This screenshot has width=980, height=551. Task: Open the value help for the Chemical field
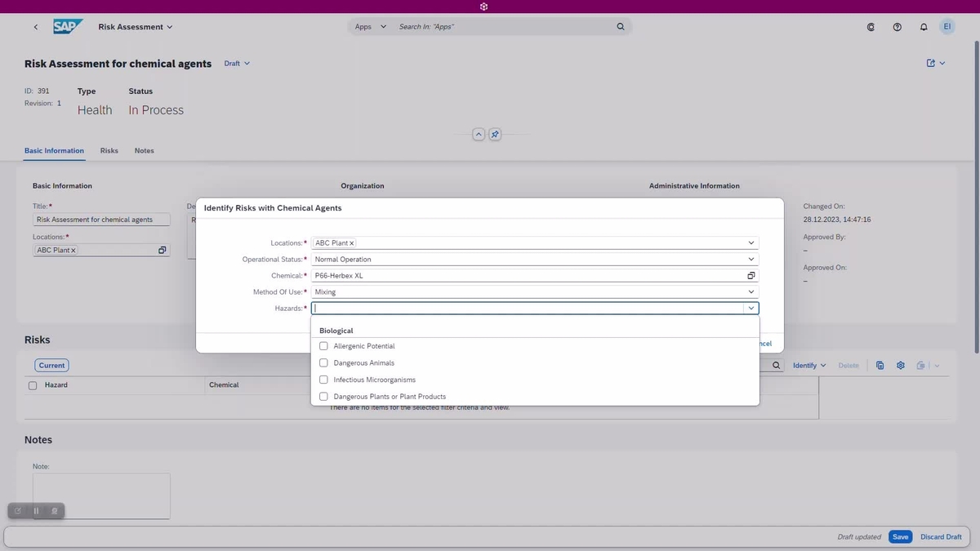[751, 275]
